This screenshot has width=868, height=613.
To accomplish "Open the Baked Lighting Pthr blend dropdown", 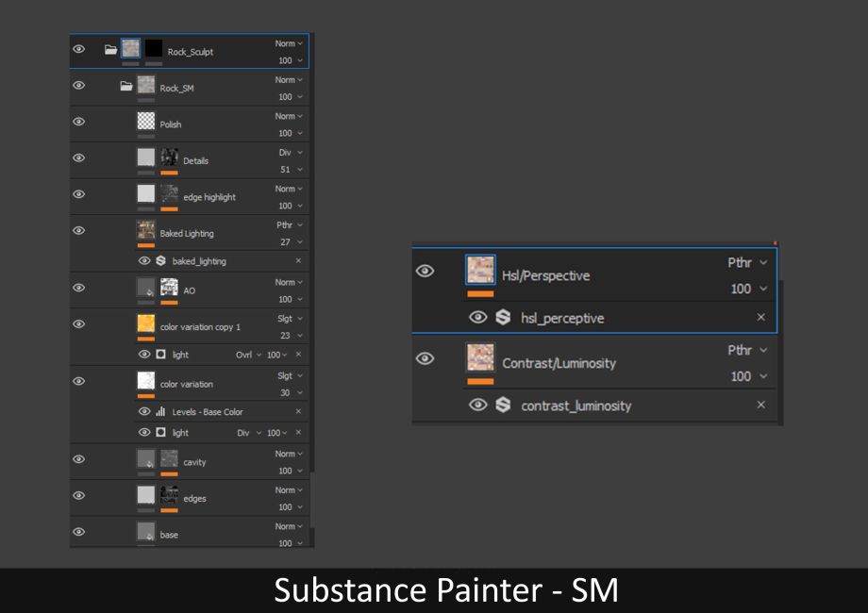I will [x=290, y=224].
